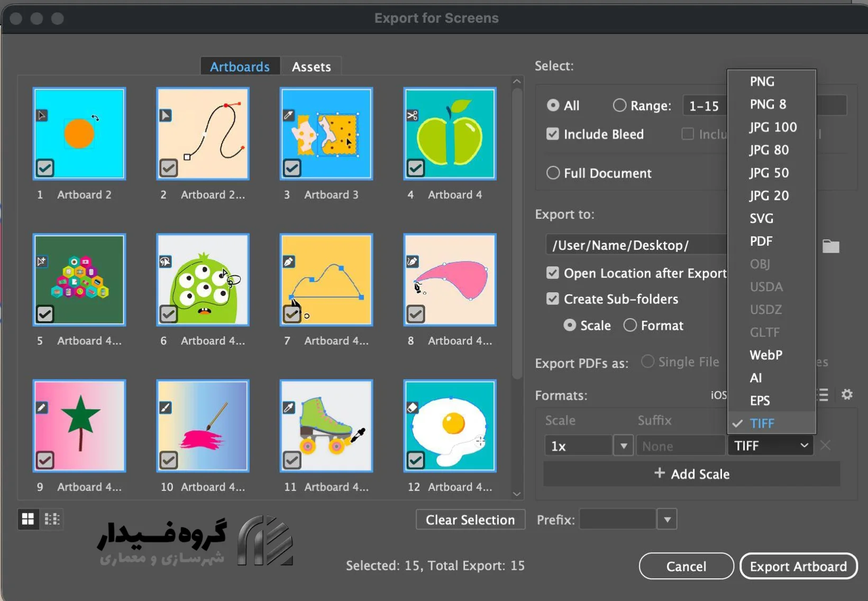Viewport: 868px width, 601px height.
Task: Switch to the Artboards tab
Action: tap(240, 67)
